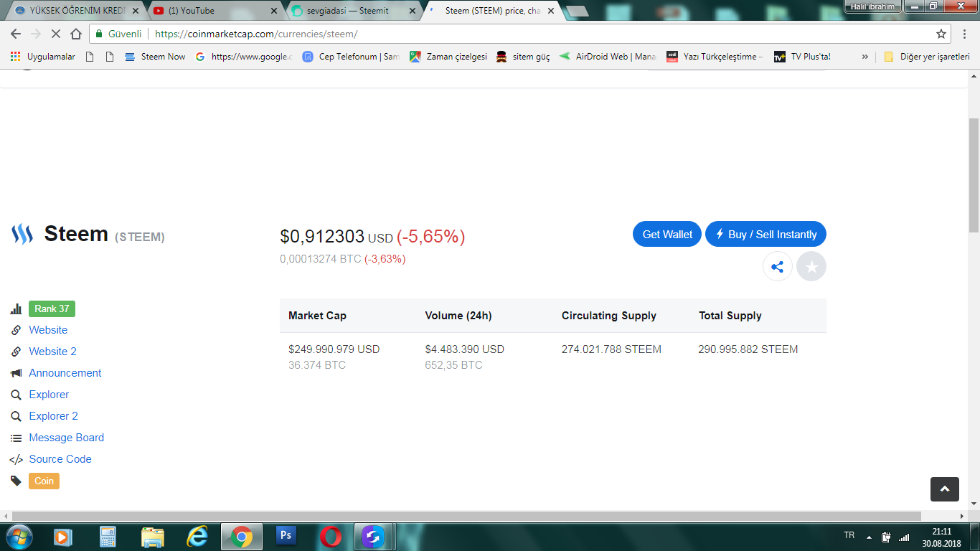Click the vertical page scrollbar

[x=974, y=174]
